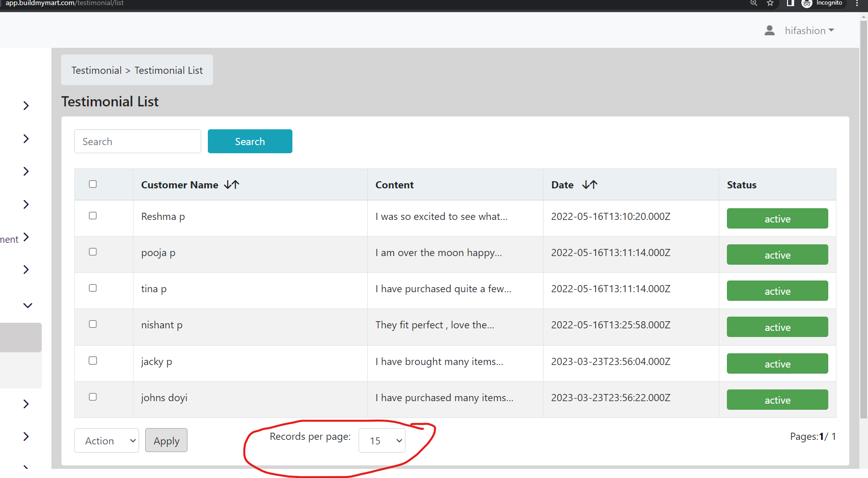Viewport: 868px width, 478px height.
Task: Select the highlighted sidebar menu item
Action: pos(21,338)
